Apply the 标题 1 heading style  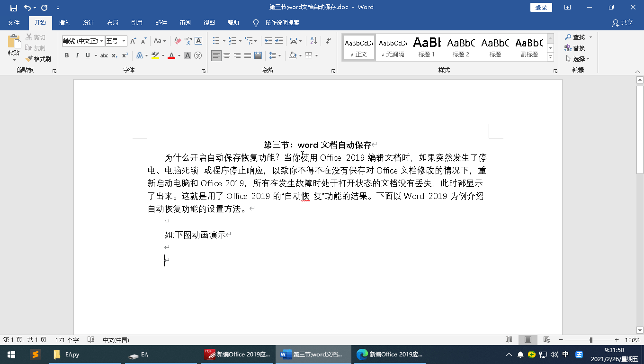(x=427, y=47)
